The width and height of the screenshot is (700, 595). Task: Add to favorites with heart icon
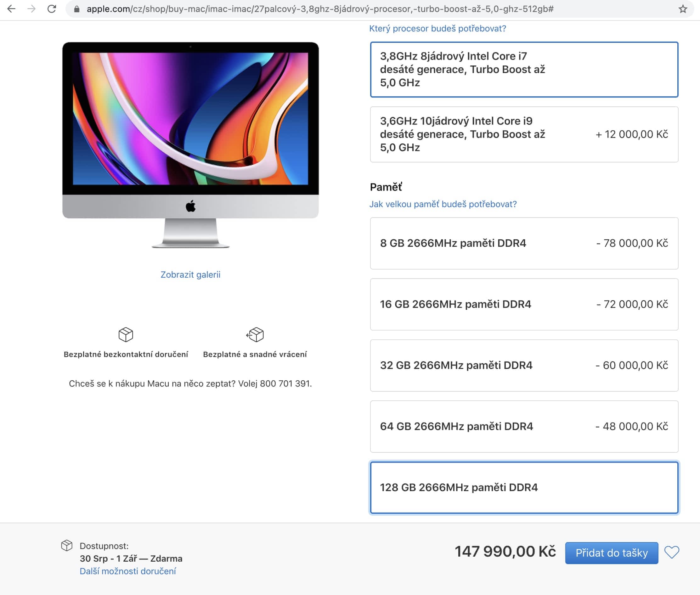[x=671, y=552]
